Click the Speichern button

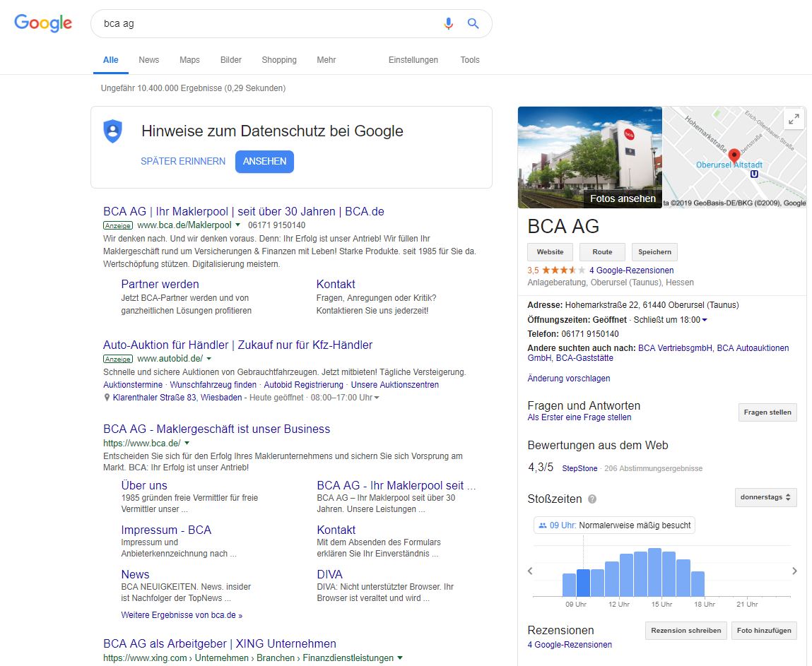point(654,252)
